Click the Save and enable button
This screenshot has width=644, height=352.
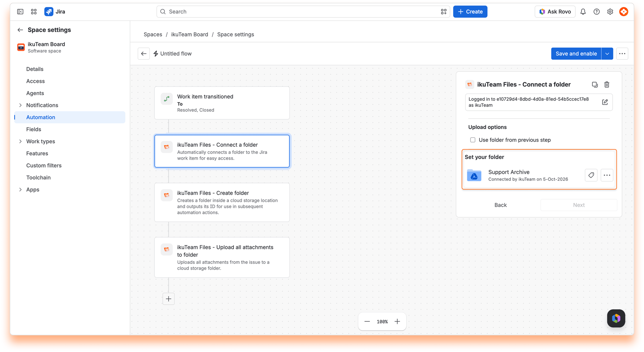click(x=576, y=53)
